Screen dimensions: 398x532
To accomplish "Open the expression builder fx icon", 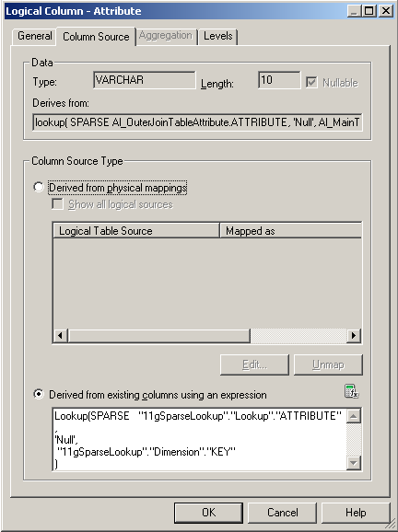I will click(352, 391).
